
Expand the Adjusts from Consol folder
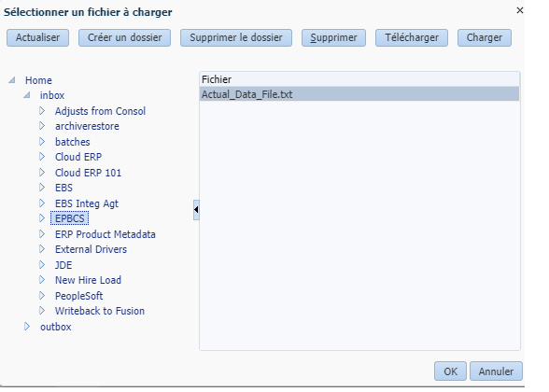point(42,110)
